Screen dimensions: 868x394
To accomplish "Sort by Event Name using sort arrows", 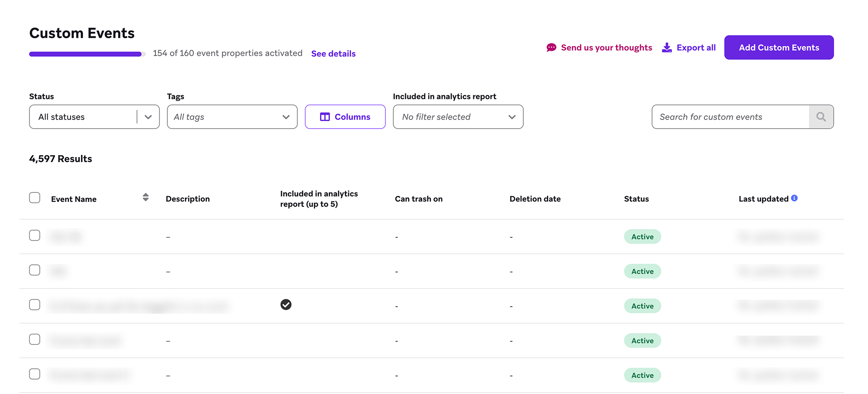I will point(145,197).
